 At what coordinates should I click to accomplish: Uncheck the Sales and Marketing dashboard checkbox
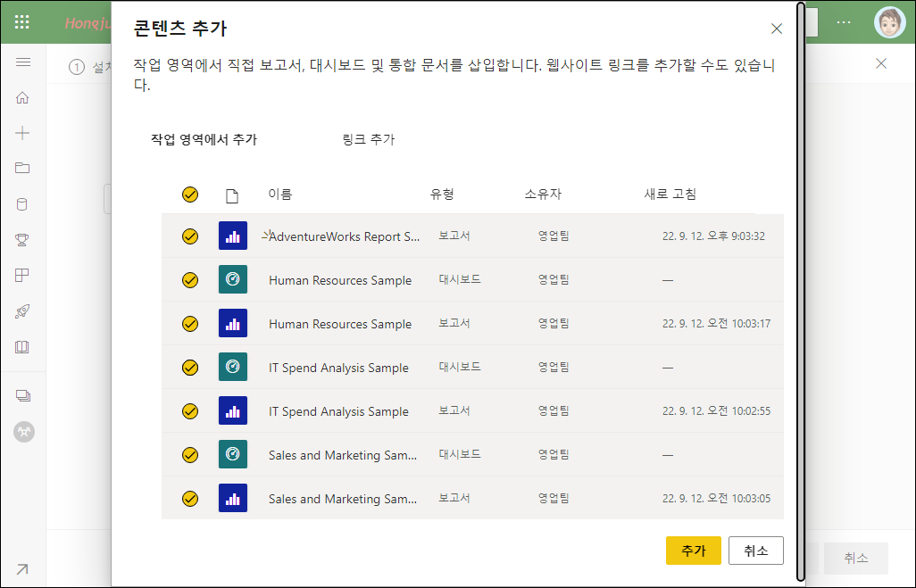(190, 455)
